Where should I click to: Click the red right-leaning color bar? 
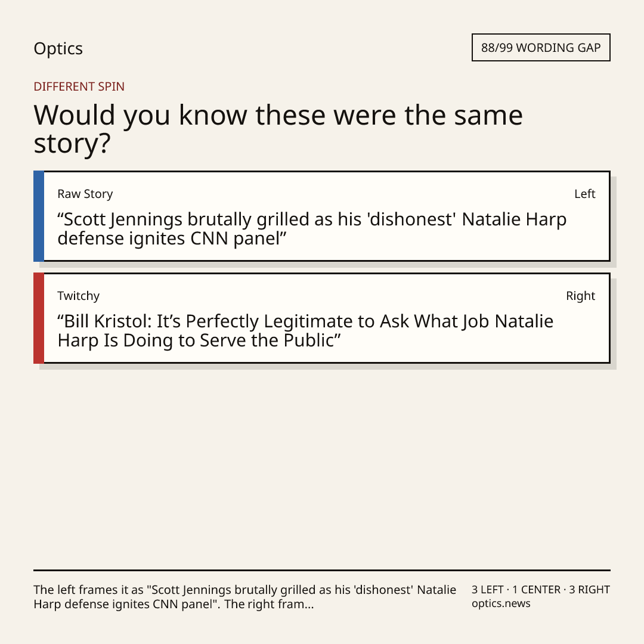coord(39,318)
